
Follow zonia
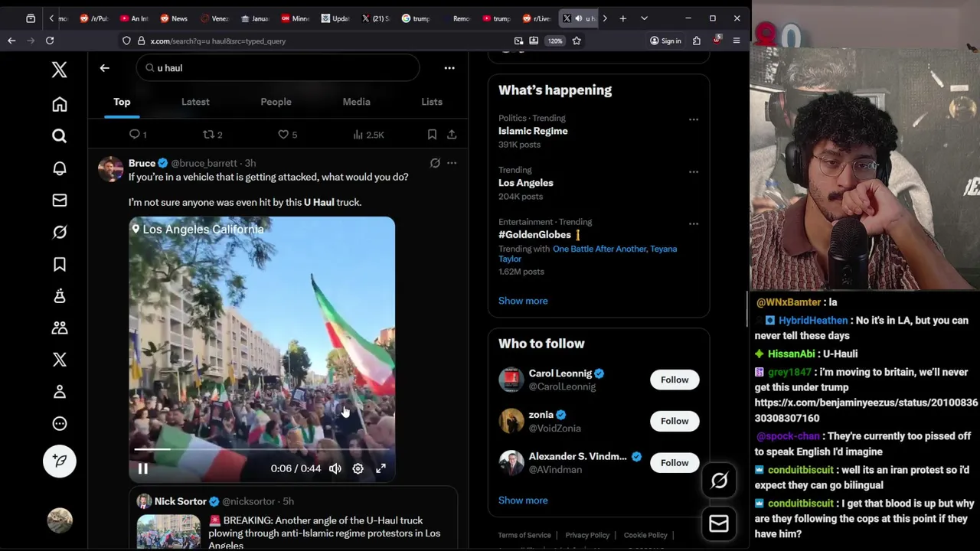coord(675,421)
